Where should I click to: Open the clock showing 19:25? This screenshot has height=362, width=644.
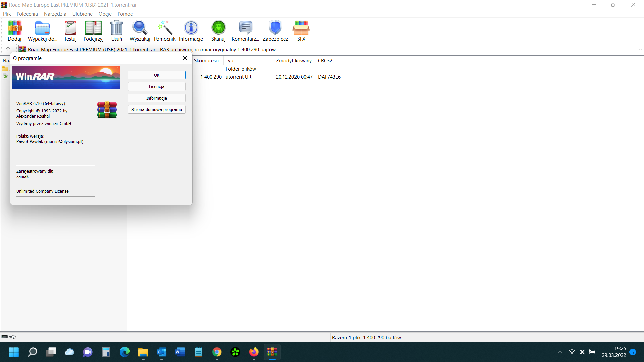pos(614,352)
